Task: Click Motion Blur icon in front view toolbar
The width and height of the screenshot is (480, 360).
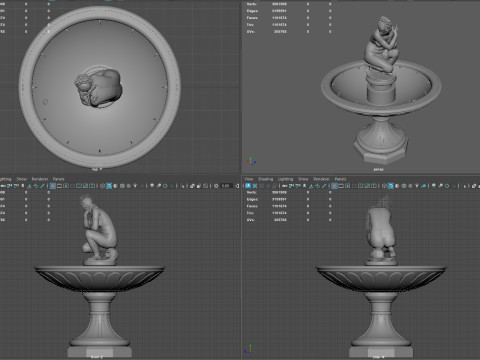Action: (158, 186)
